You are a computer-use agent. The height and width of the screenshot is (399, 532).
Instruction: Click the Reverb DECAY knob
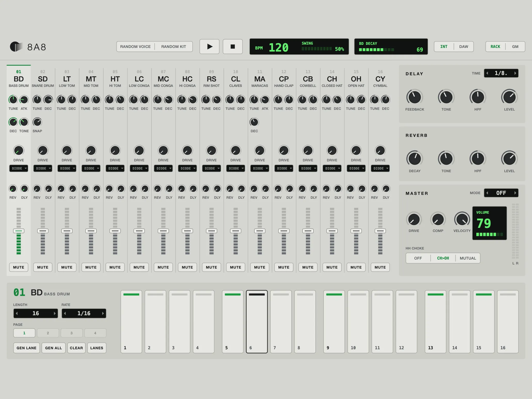(414, 159)
